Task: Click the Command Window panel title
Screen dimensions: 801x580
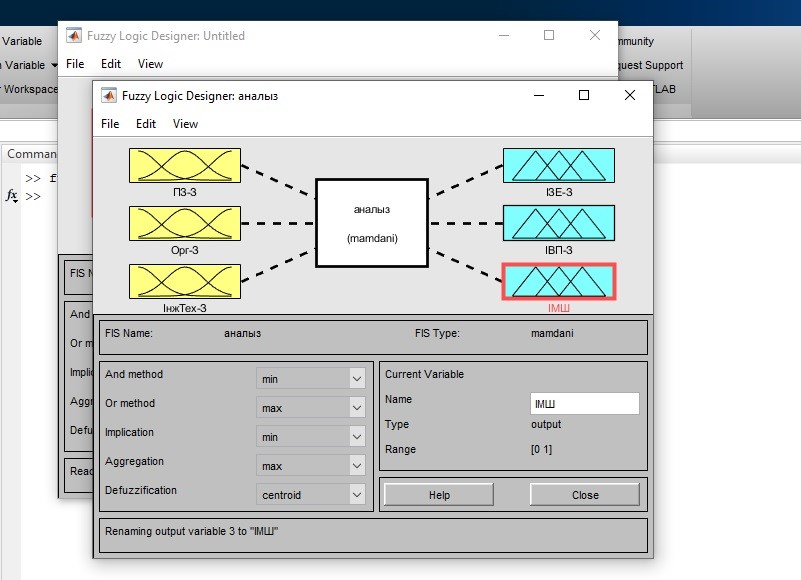Action: pos(31,154)
